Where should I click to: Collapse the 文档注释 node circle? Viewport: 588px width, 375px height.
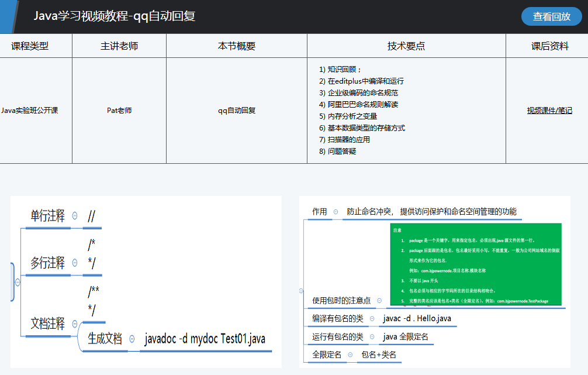click(75, 324)
